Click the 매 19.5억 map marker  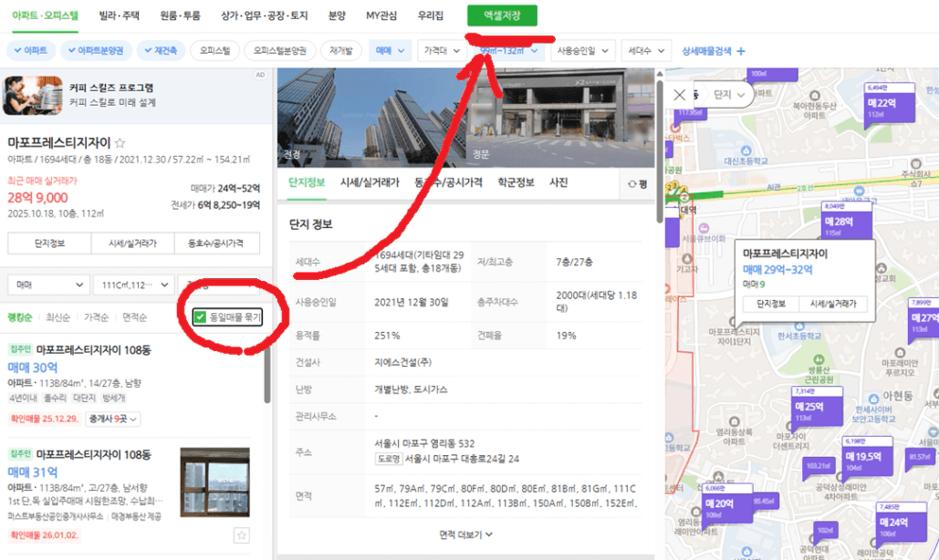pos(867,458)
